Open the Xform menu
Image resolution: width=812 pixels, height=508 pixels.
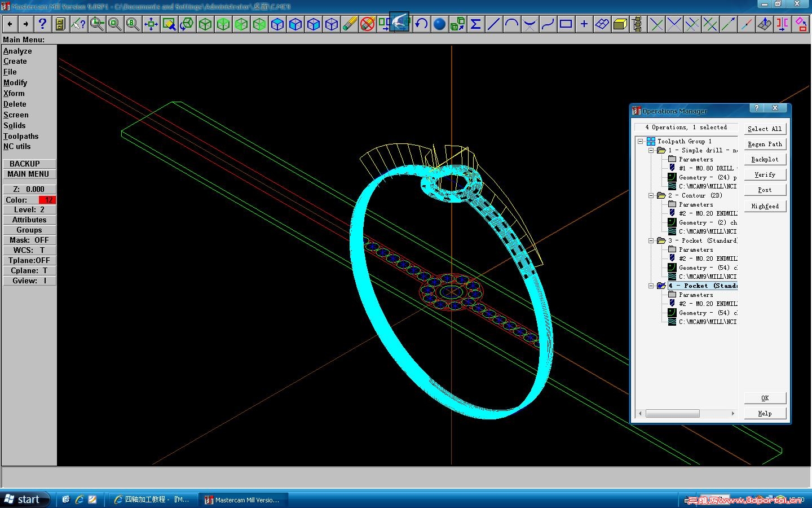point(14,93)
